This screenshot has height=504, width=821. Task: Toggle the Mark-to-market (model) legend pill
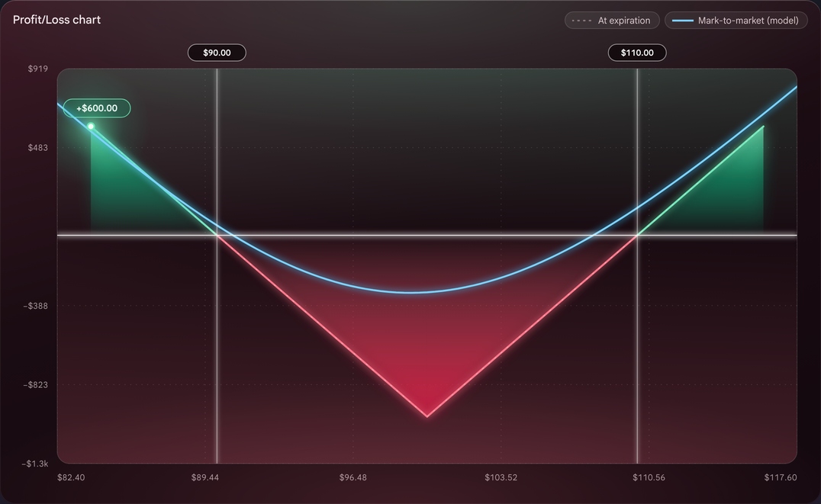click(736, 21)
